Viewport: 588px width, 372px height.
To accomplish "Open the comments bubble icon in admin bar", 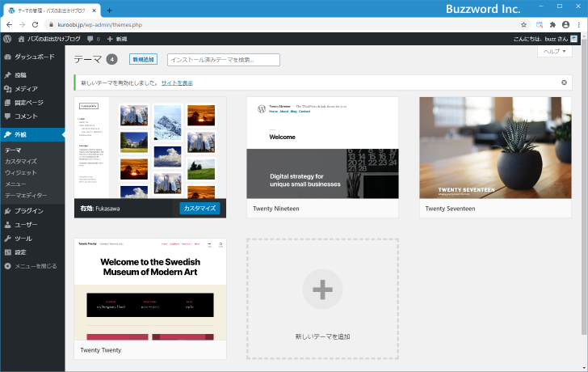I will 93,39.
